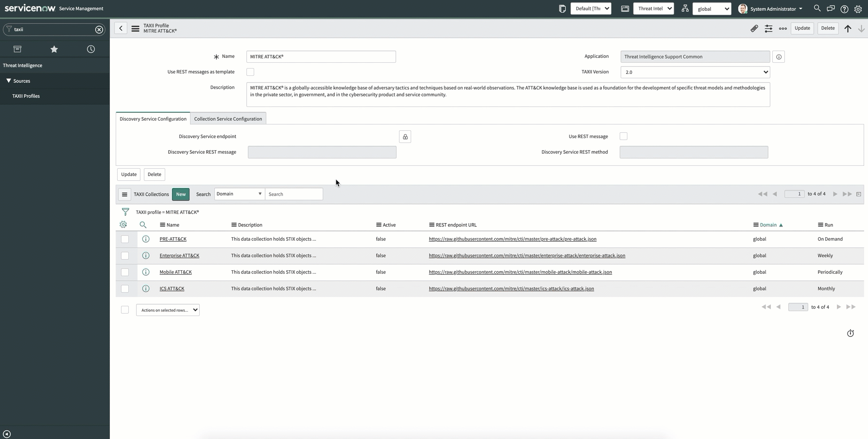Go to previous record up arrow
The height and width of the screenshot is (439, 868).
pyautogui.click(x=848, y=29)
